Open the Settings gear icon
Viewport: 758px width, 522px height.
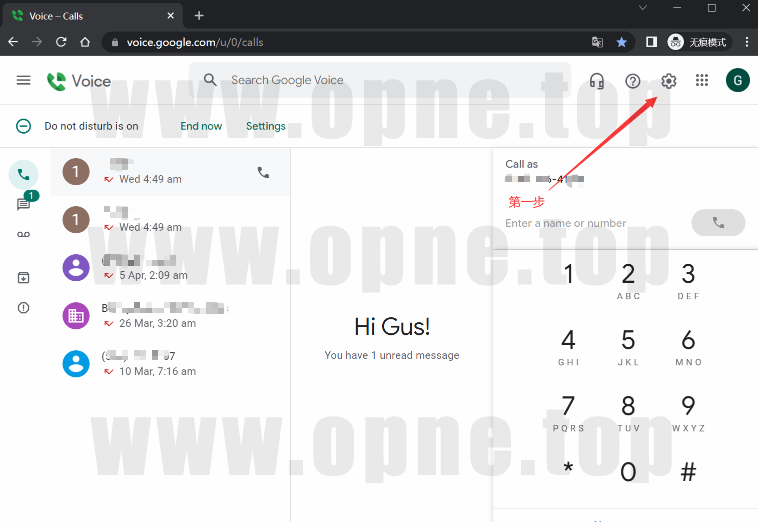[x=669, y=81]
